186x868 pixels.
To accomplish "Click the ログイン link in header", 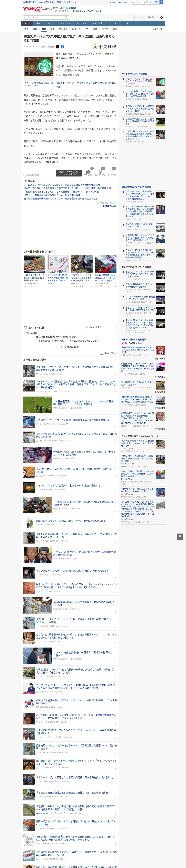I will [x=57, y=11].
